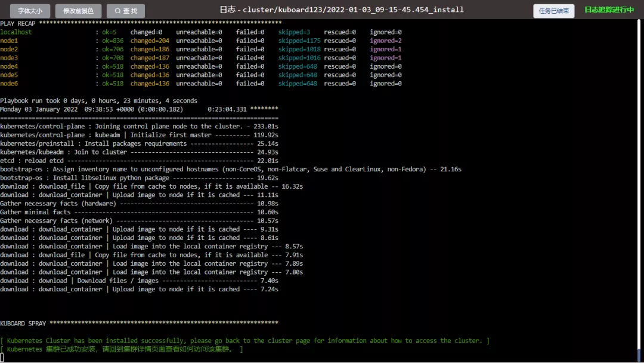Click the 修改前景色 foreground color button
This screenshot has height=363, width=644.
tap(79, 11)
